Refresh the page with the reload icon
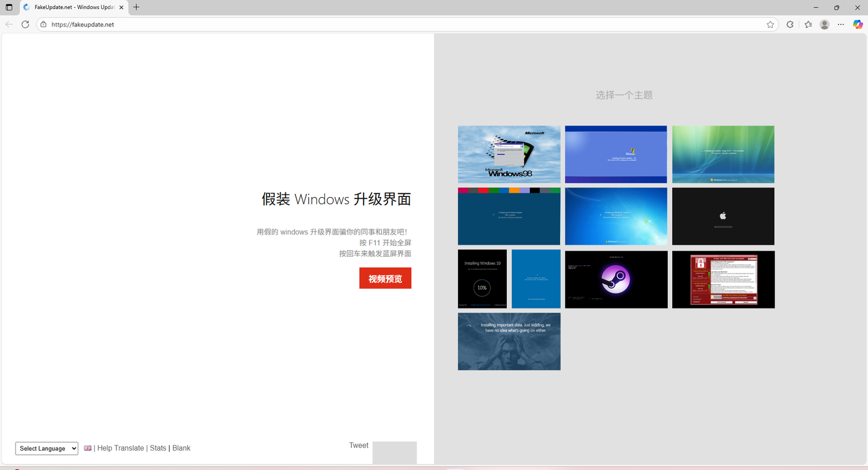Viewport: 868px width, 470px height. (x=25, y=25)
